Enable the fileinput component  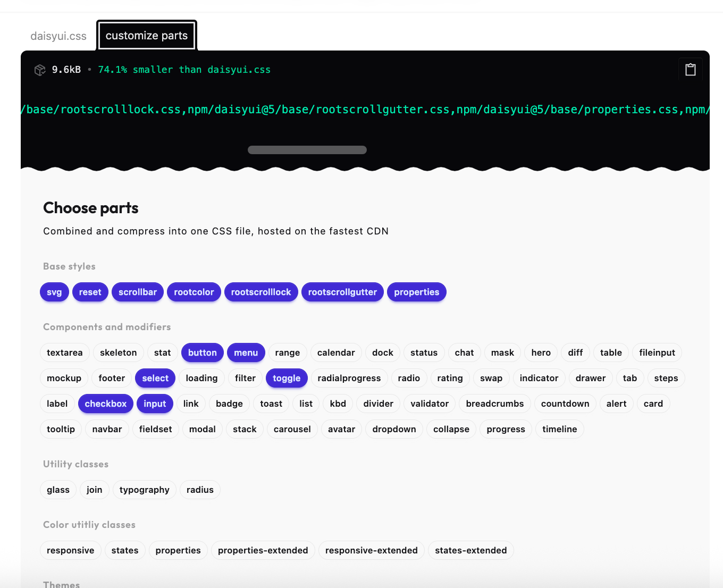(657, 352)
